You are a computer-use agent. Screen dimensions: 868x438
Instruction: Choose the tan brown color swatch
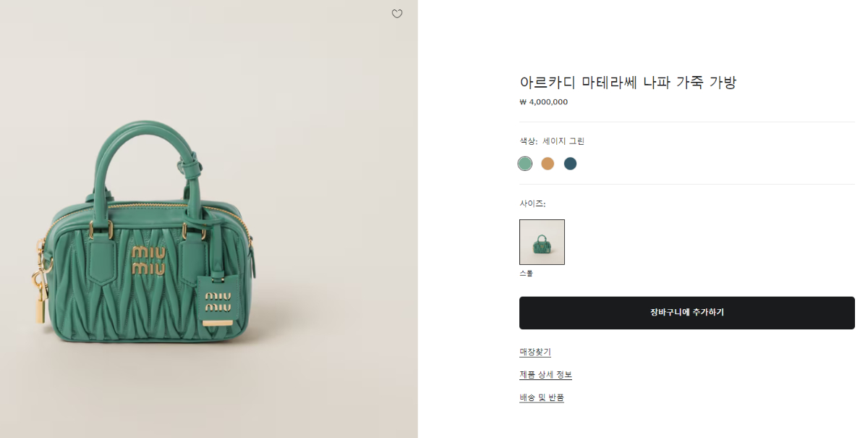548,164
